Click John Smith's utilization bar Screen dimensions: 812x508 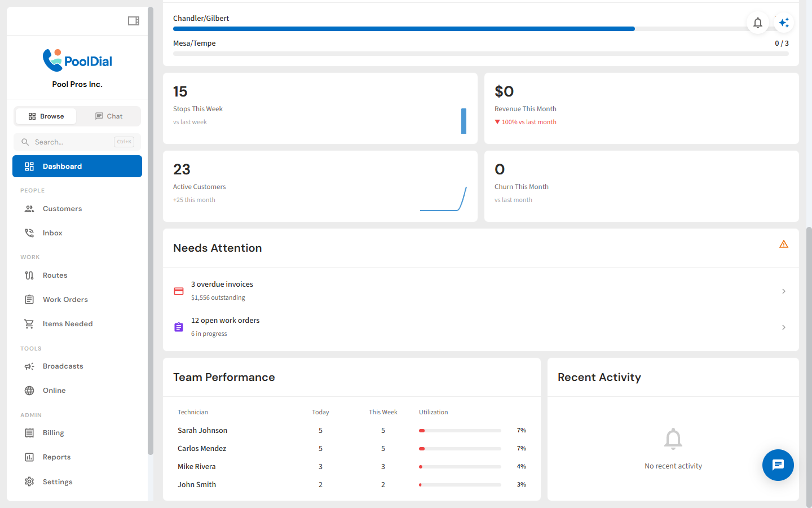pyautogui.click(x=460, y=485)
